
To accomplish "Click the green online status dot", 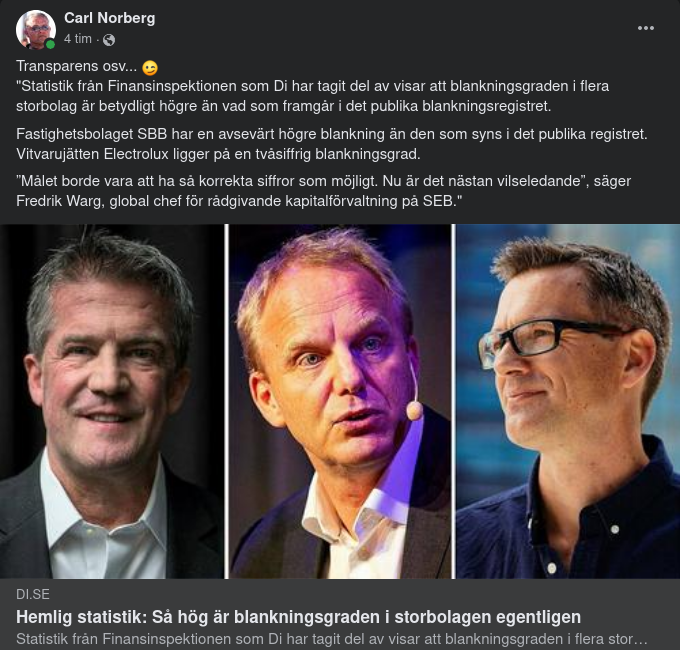I will click(50, 44).
